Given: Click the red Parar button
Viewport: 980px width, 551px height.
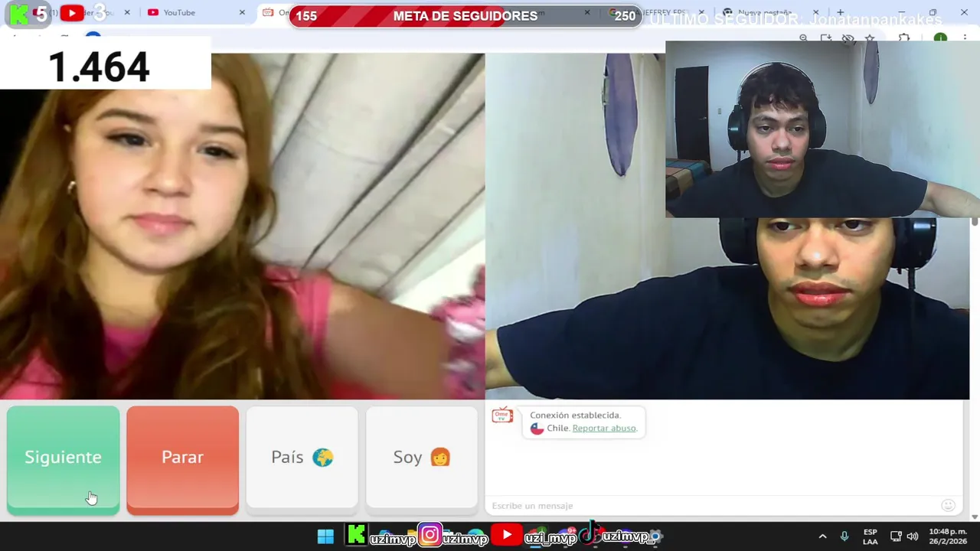Looking at the screenshot, I should (x=182, y=460).
